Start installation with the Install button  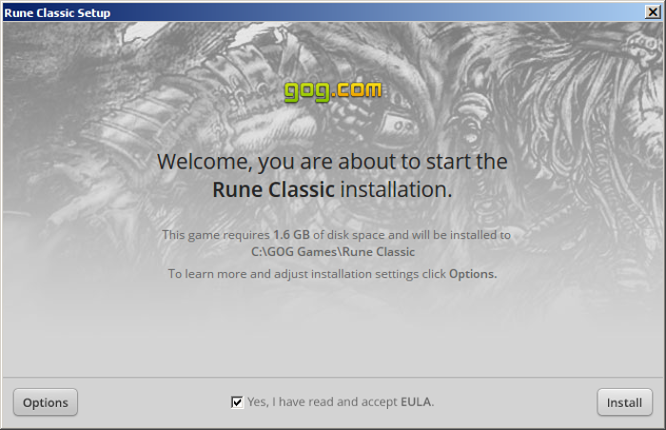[x=624, y=402]
